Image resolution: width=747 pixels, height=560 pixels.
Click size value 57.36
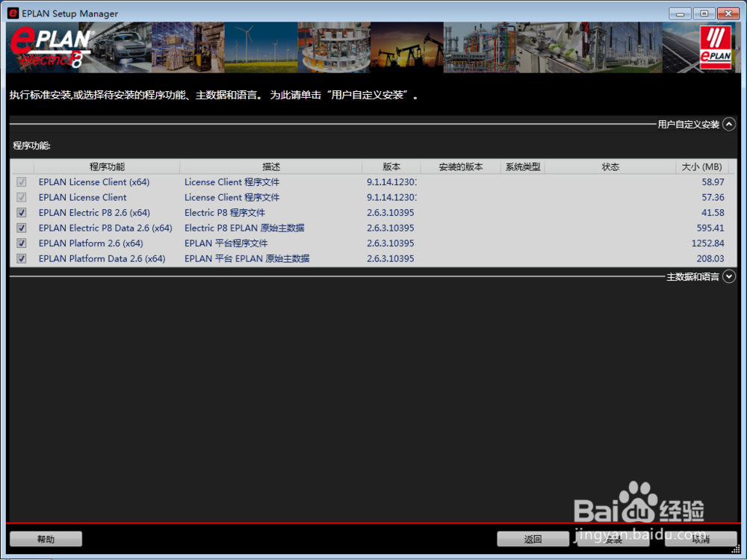pos(713,197)
